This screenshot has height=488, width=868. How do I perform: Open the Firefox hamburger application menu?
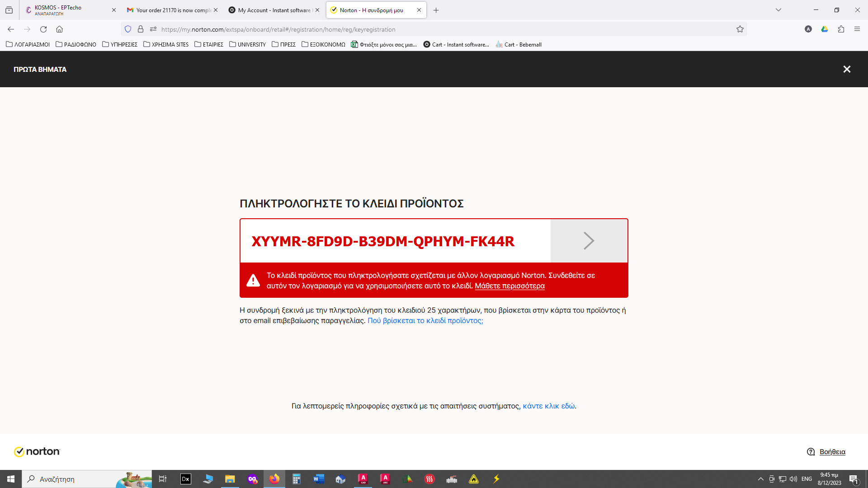click(x=857, y=29)
